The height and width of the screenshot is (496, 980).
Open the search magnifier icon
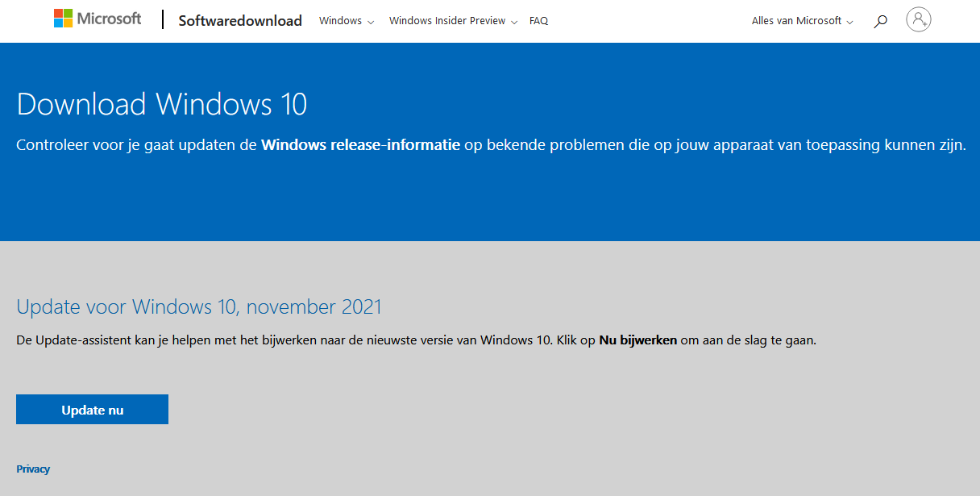[x=880, y=21]
